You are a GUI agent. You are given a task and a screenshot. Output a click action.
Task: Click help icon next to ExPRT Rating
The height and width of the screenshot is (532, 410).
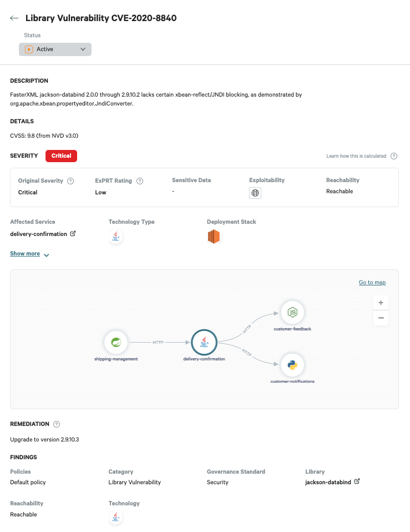pos(140,181)
